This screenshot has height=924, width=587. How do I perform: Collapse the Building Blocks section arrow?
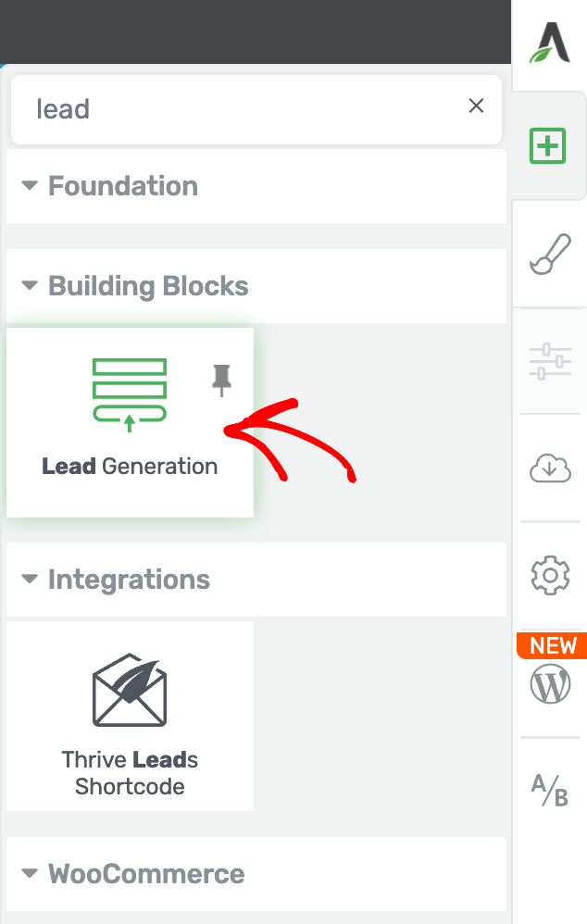pyautogui.click(x=30, y=286)
